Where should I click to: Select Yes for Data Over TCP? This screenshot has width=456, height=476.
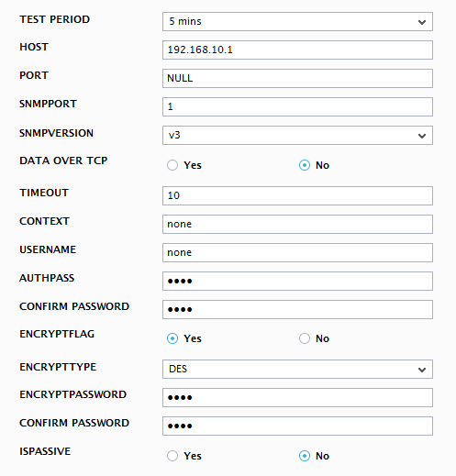tap(172, 165)
